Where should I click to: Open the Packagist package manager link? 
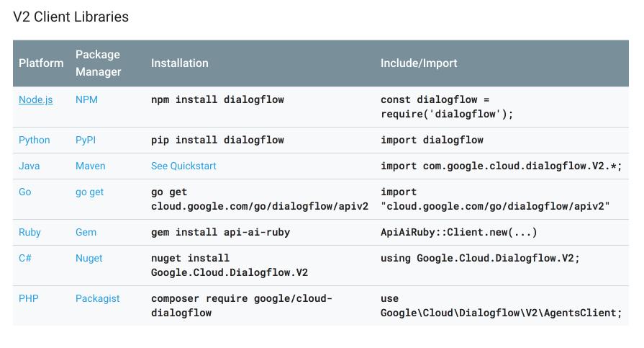coord(97,298)
